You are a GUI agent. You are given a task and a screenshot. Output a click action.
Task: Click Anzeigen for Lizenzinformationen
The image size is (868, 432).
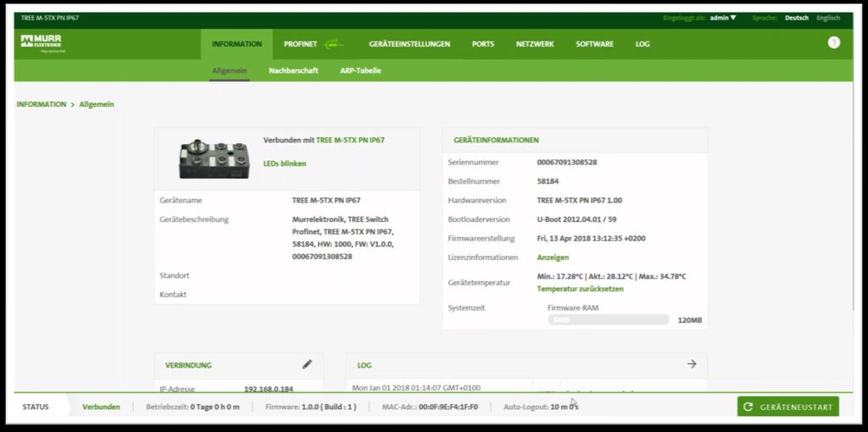[553, 258]
